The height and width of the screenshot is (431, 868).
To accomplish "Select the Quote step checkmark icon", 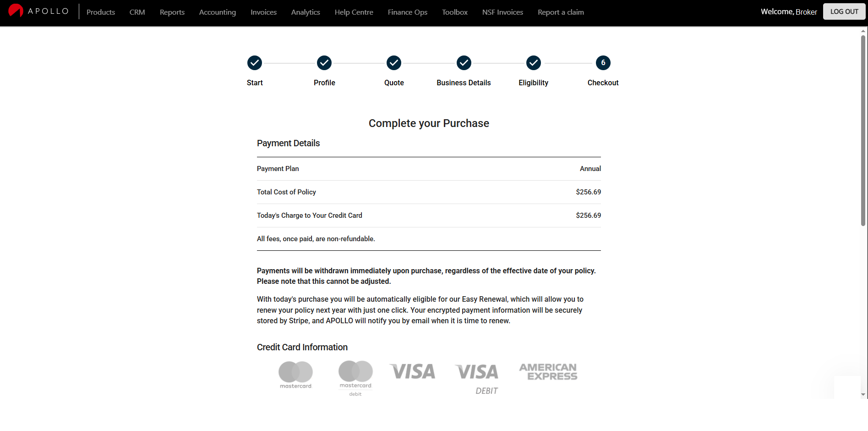I will (394, 63).
